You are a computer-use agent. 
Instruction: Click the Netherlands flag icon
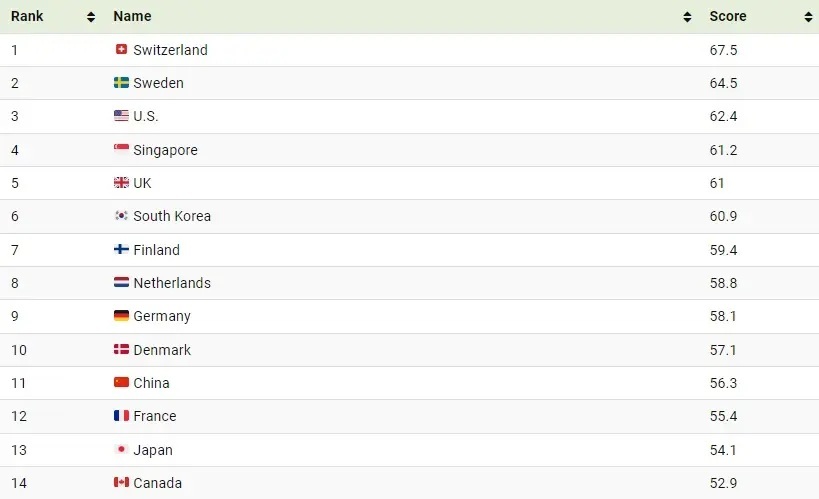pos(121,282)
